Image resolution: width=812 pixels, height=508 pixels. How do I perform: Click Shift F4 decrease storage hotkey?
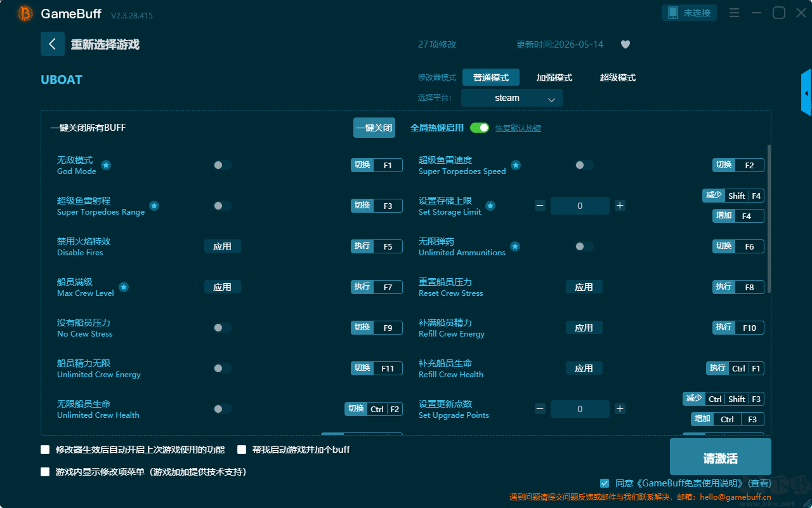(x=733, y=196)
